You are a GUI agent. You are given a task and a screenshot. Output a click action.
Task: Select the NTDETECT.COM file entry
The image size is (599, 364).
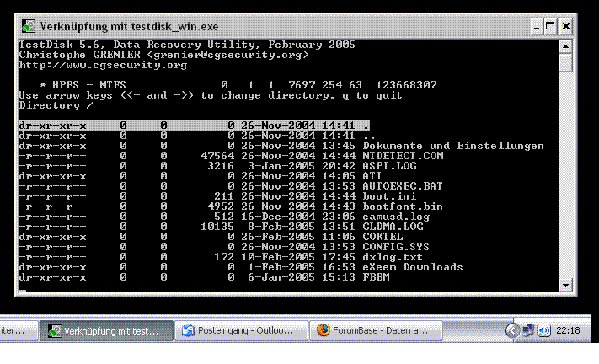point(231,156)
